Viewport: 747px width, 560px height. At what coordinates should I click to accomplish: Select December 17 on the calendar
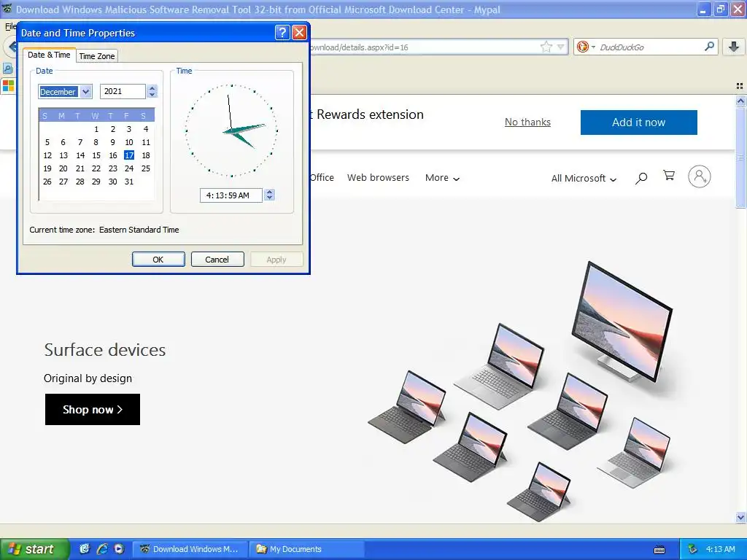click(x=129, y=155)
